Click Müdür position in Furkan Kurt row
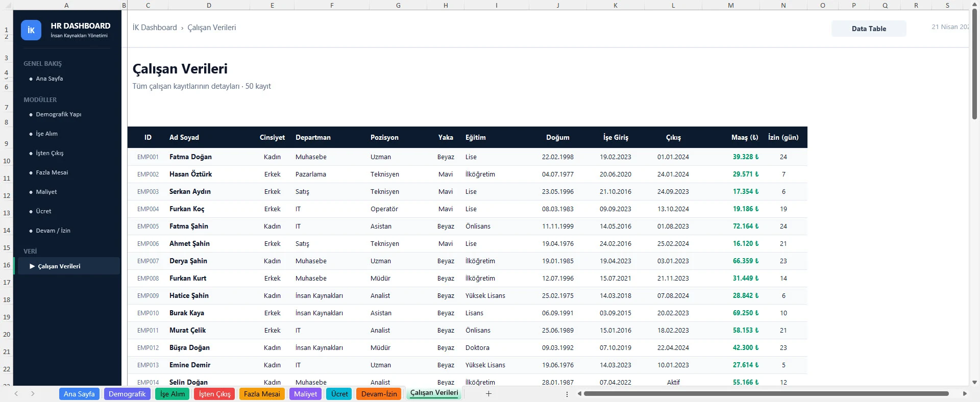The width and height of the screenshot is (980, 402). [380, 278]
